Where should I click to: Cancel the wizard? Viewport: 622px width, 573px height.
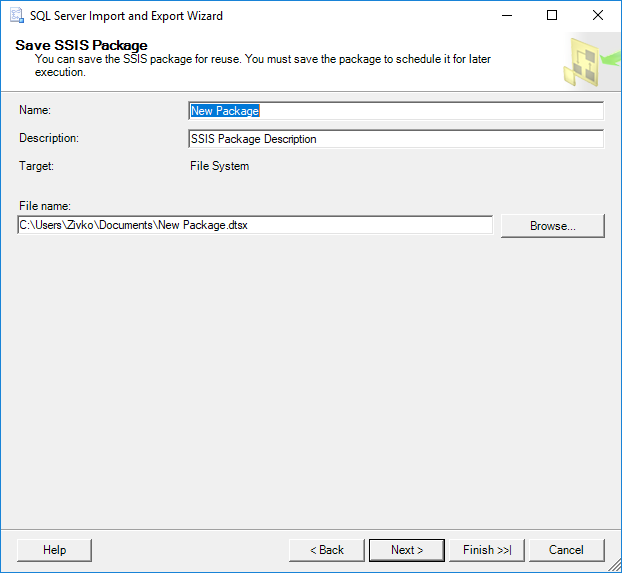pyautogui.click(x=566, y=550)
